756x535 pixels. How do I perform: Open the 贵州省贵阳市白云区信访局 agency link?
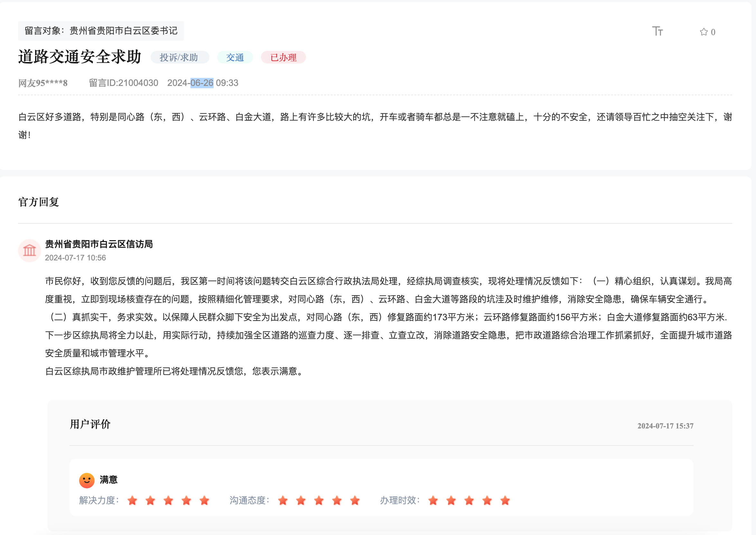coord(99,244)
